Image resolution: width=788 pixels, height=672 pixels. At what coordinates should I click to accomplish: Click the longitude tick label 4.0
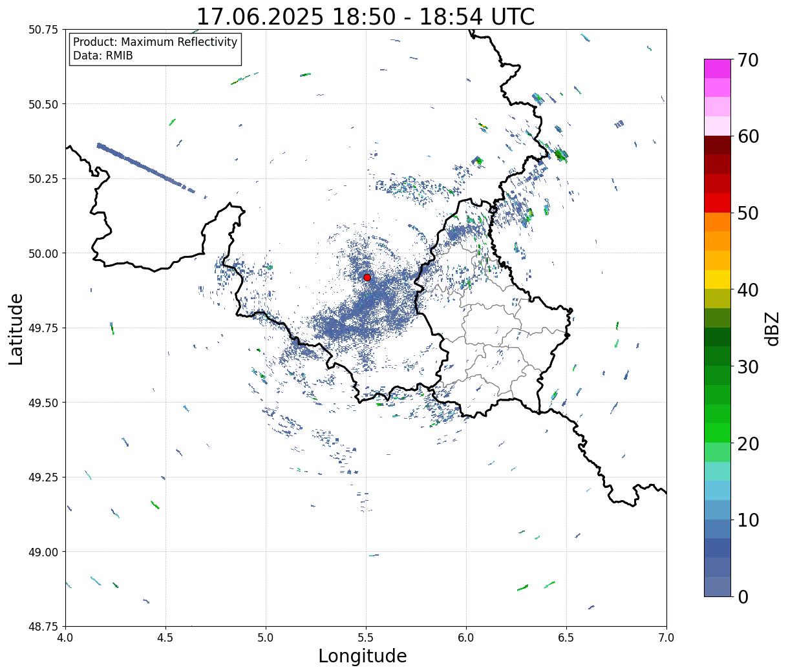[65, 638]
